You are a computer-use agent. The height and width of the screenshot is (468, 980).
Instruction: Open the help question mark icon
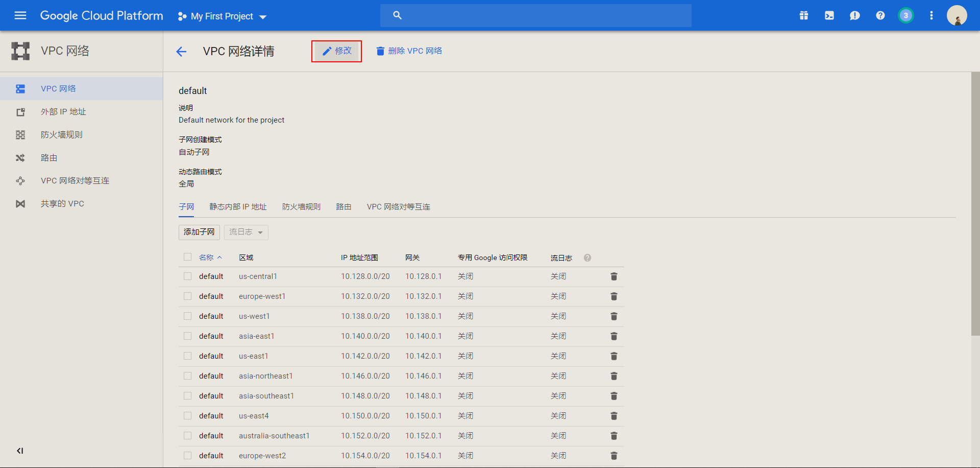880,15
